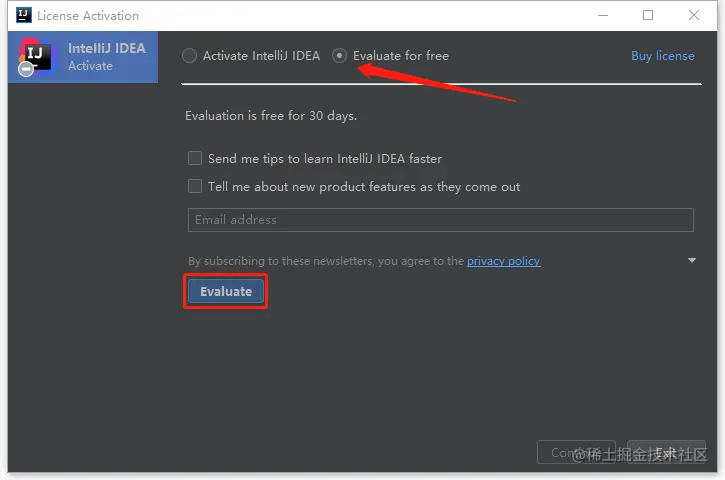Screen dimensions: 725x480
Task: Check Send me tips to learn IntelliJ IDEA faster
Action: (x=195, y=158)
